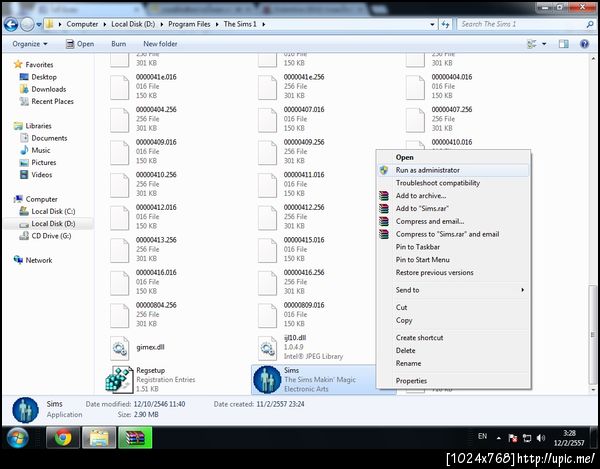The width and height of the screenshot is (600, 469).
Task: Choose Pin to Taskbar
Action: click(x=453, y=247)
